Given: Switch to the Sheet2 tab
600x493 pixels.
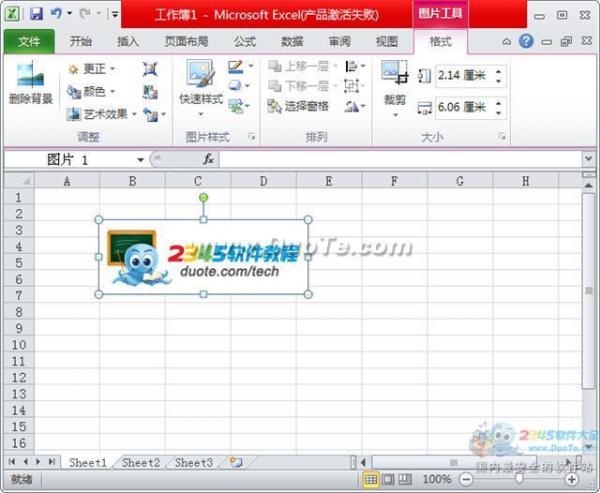Looking at the screenshot, I should (141, 463).
